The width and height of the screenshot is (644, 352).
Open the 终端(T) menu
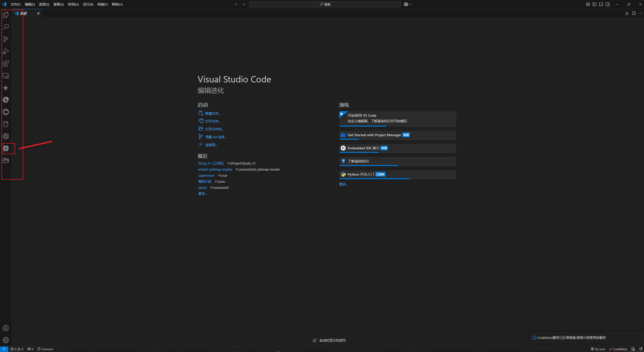click(102, 4)
